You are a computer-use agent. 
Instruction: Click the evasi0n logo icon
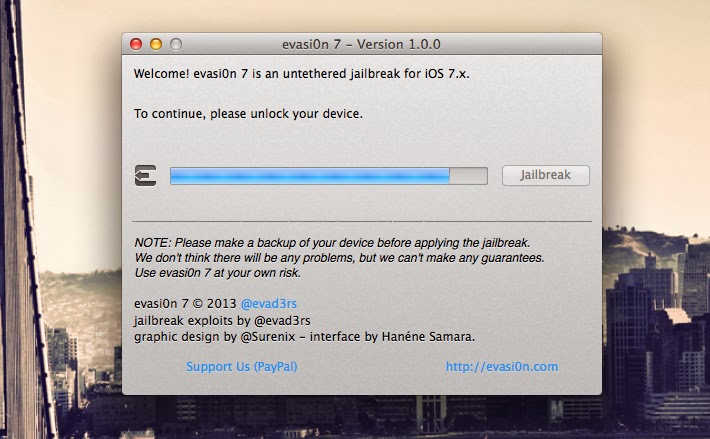145,176
